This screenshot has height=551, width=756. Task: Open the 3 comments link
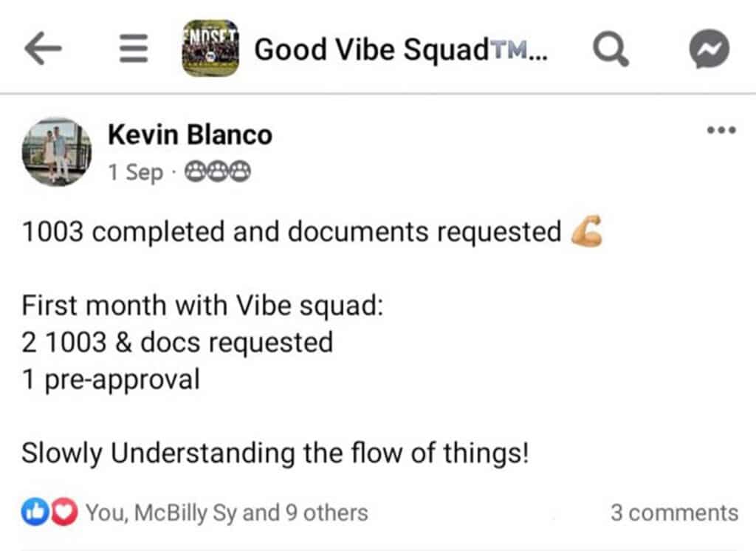click(x=674, y=513)
